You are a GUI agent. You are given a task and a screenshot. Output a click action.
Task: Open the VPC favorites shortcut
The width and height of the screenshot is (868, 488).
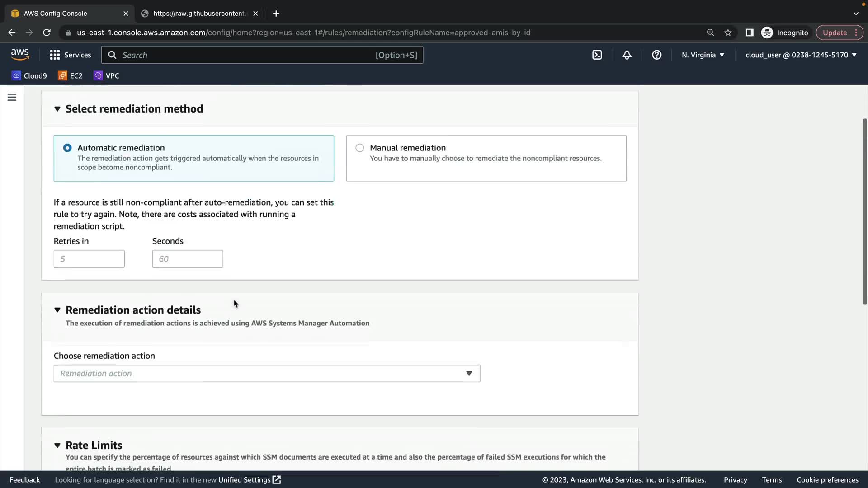pyautogui.click(x=107, y=75)
